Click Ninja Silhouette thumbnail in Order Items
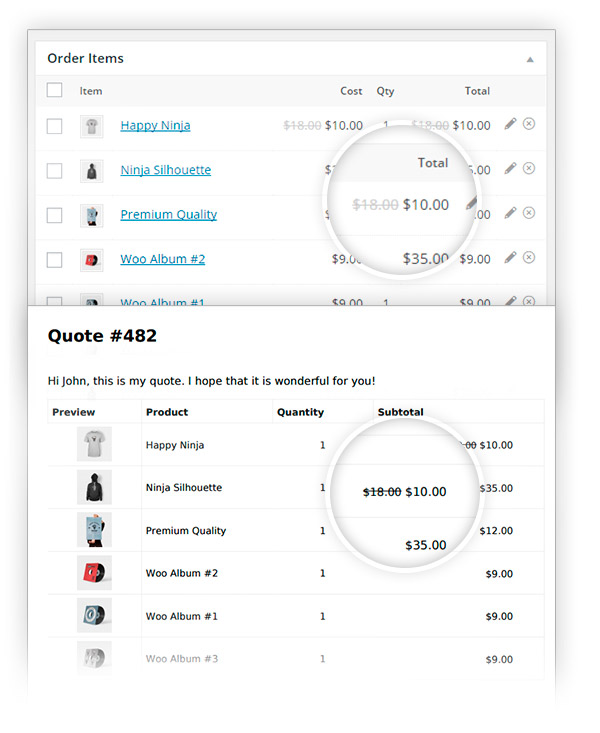Viewport: 600px width, 733px height. click(92, 171)
